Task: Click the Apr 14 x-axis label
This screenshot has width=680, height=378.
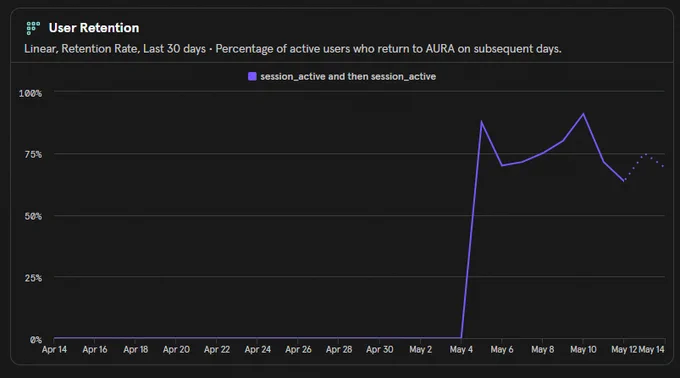Action: click(x=54, y=349)
